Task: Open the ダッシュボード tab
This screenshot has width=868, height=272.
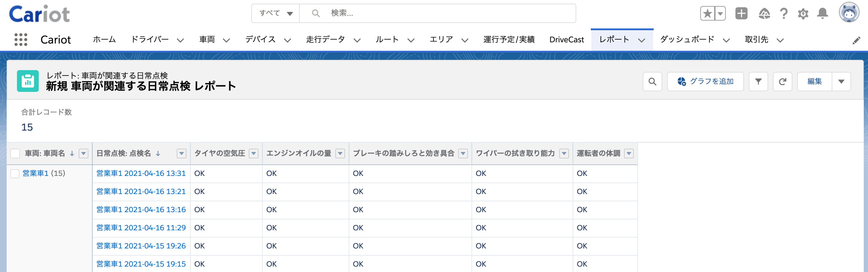Action: point(687,40)
